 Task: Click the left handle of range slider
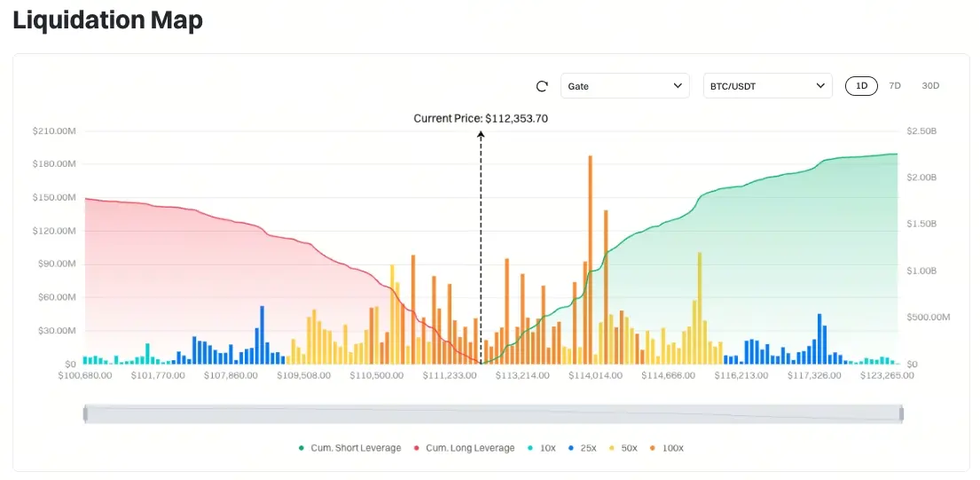(x=86, y=413)
